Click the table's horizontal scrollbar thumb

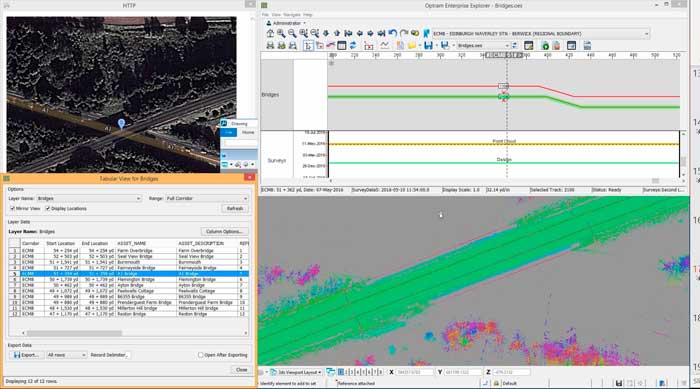click(74, 333)
